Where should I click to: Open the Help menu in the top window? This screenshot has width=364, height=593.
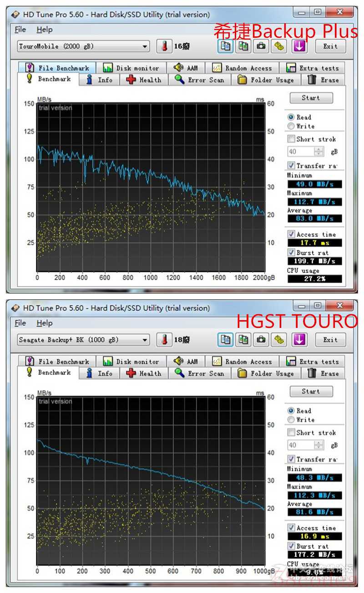tap(45, 30)
